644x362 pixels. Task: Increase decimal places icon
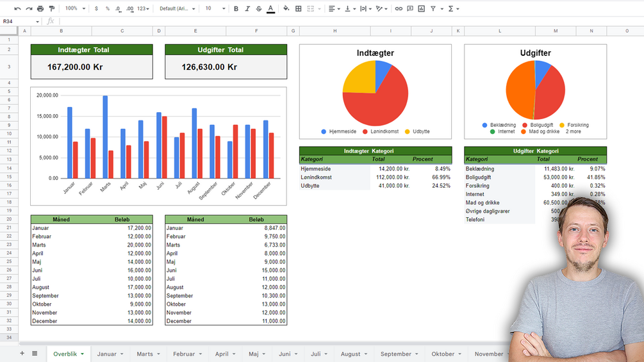tap(130, 8)
